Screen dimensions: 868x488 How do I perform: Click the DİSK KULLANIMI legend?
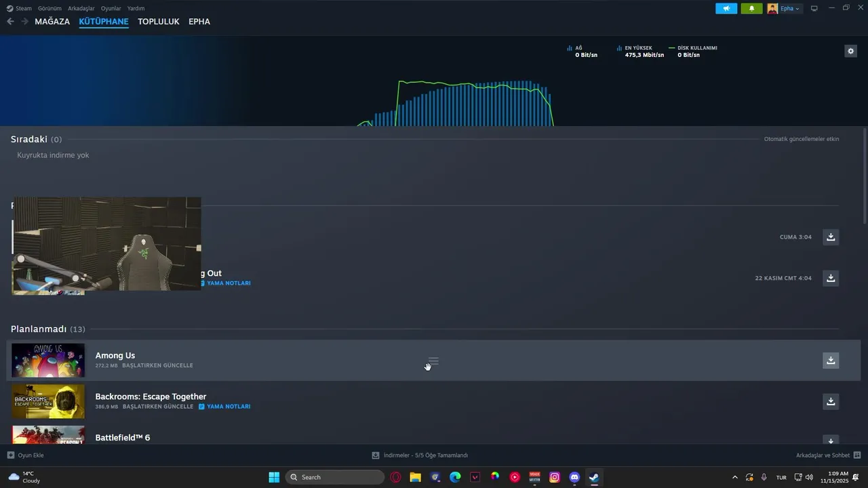(693, 52)
